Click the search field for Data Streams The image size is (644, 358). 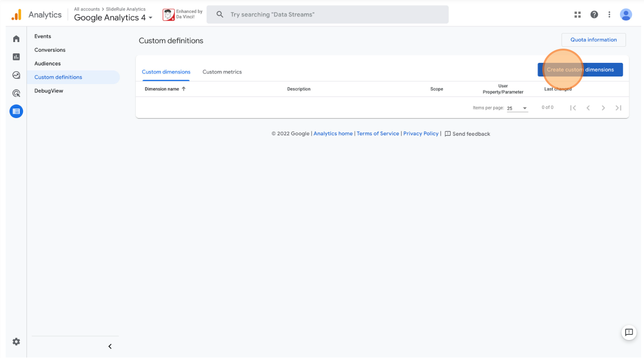click(327, 15)
